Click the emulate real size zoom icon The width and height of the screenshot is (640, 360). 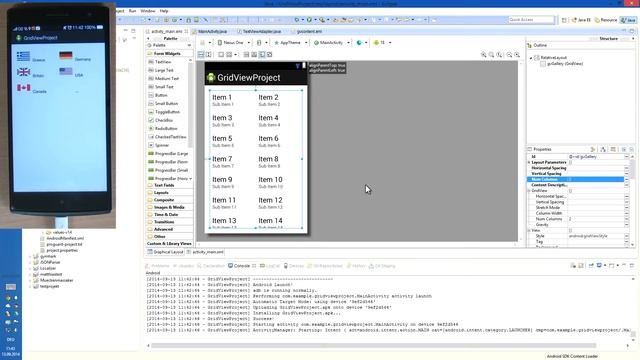pyautogui.click(x=483, y=55)
